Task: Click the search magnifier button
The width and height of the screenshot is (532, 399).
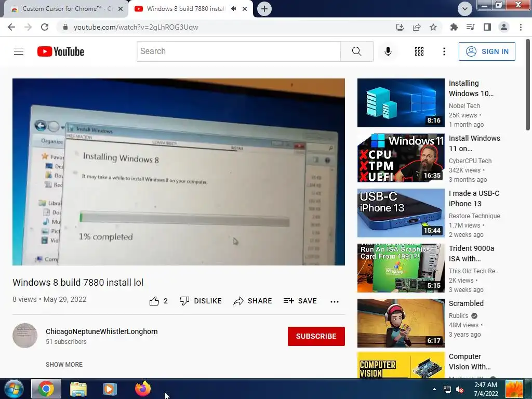Action: click(x=356, y=51)
